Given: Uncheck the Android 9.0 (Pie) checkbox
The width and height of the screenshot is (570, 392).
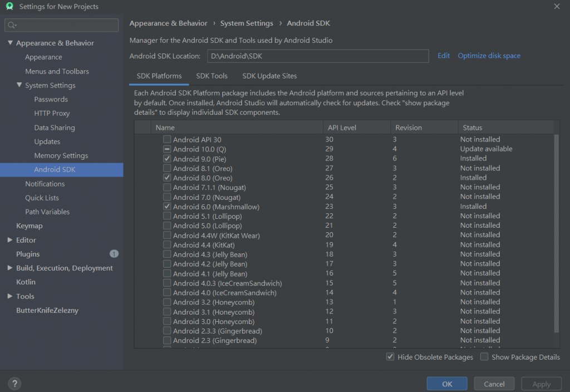Looking at the screenshot, I should [x=167, y=159].
